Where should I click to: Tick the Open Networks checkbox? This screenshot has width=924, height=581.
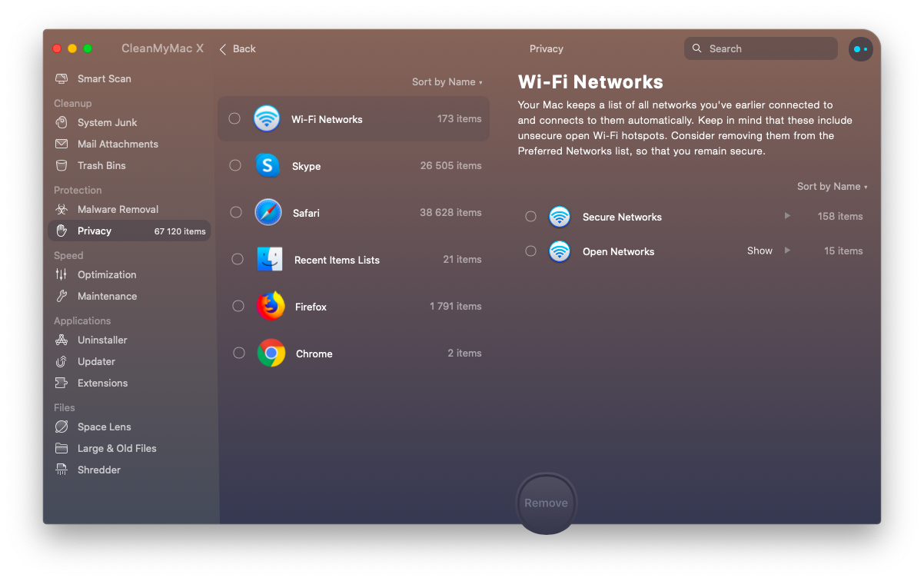pos(530,251)
